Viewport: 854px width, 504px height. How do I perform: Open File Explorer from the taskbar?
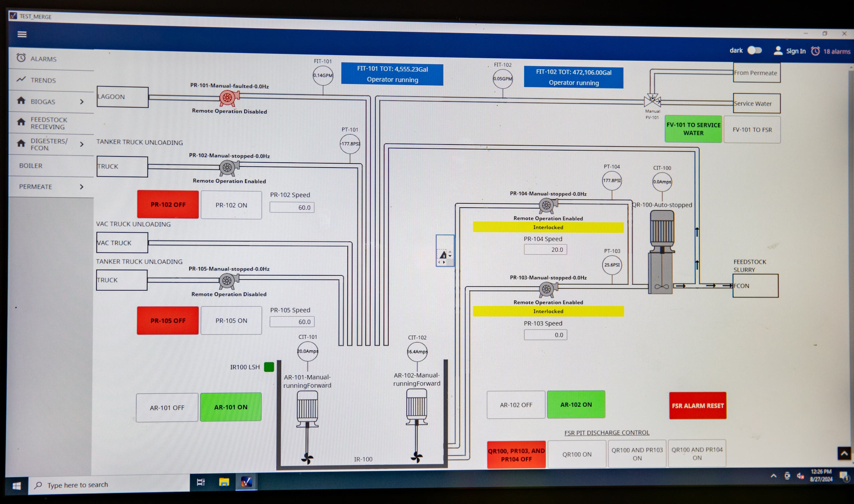click(224, 482)
